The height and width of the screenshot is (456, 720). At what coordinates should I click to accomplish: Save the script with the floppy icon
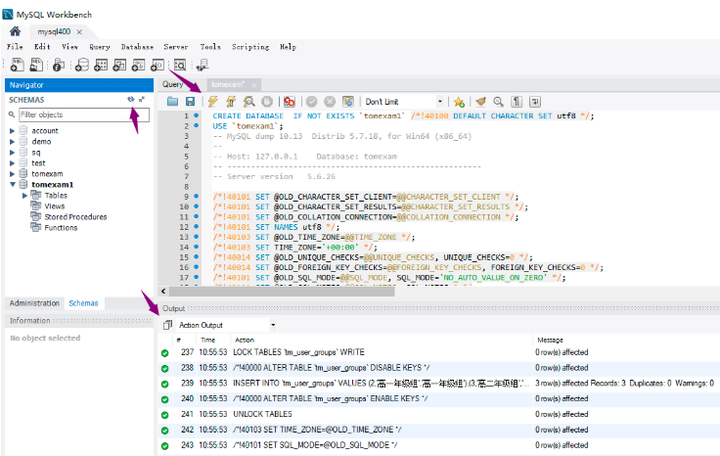pos(190,101)
